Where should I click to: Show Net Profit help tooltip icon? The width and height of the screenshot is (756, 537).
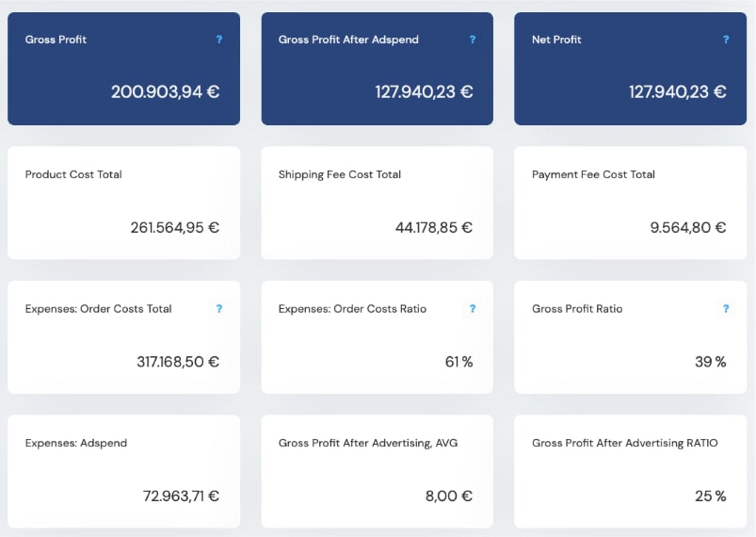click(726, 40)
